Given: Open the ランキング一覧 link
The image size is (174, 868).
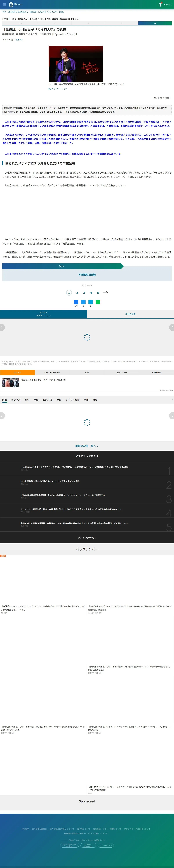Looking at the screenshot, I should (87, 537).
